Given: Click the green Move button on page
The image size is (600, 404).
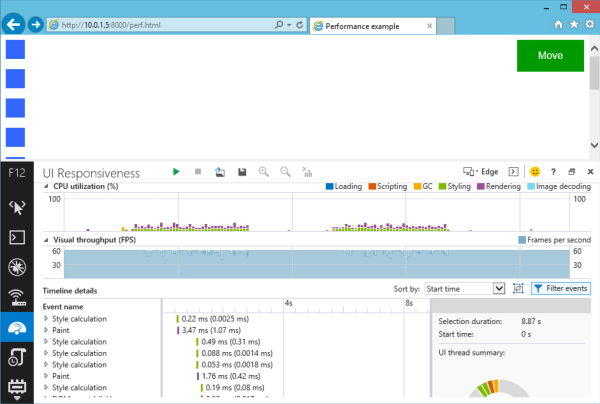Looking at the screenshot, I should click(x=550, y=55).
